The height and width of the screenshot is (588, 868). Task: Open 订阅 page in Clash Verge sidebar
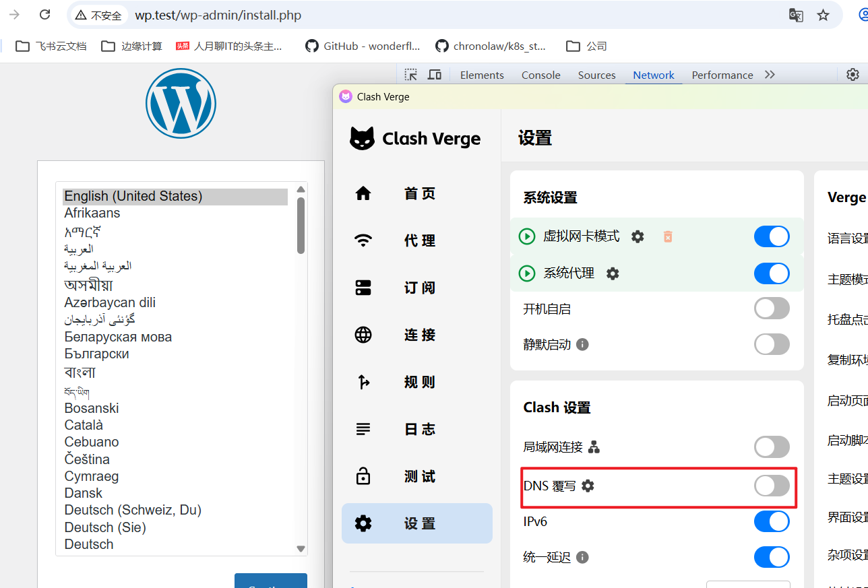tap(417, 288)
